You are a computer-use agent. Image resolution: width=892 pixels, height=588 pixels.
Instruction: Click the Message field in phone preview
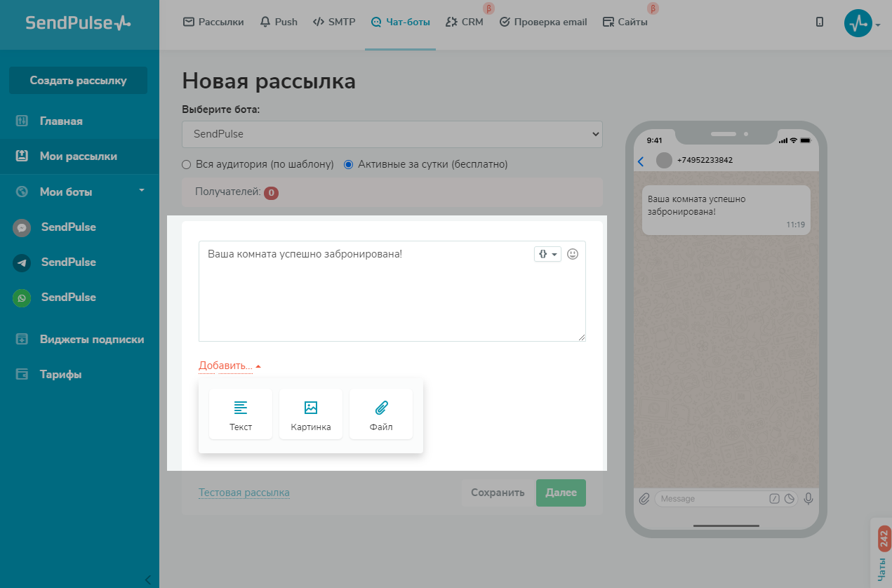(726, 499)
